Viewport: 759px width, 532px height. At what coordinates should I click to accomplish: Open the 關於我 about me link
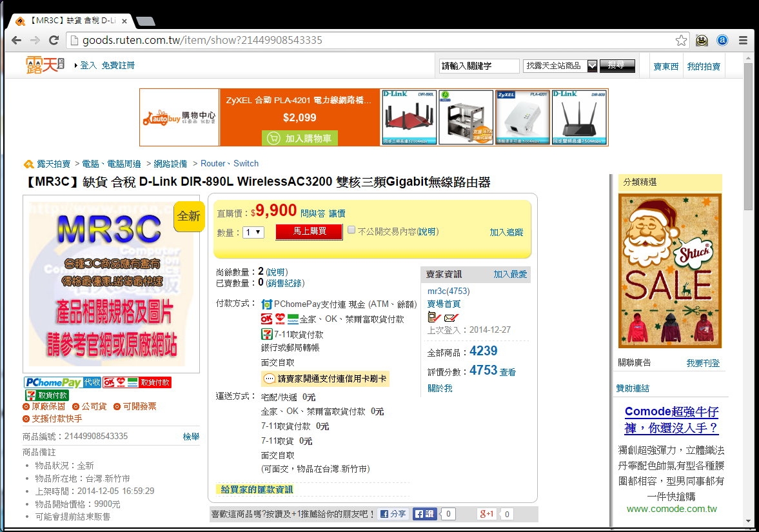tap(440, 388)
